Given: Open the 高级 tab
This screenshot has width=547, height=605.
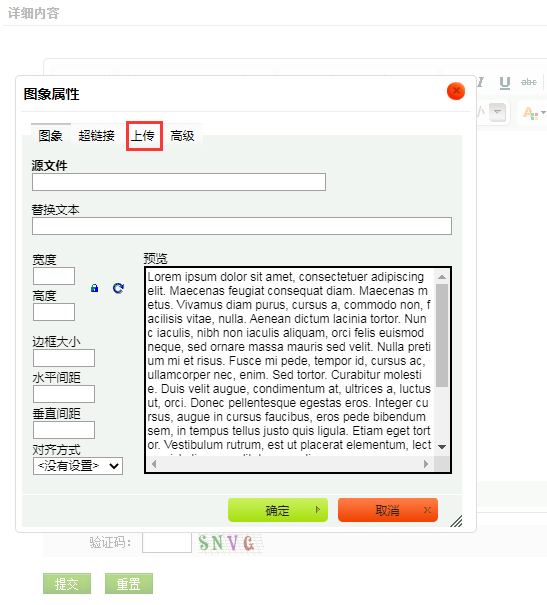Looking at the screenshot, I should tap(182, 136).
